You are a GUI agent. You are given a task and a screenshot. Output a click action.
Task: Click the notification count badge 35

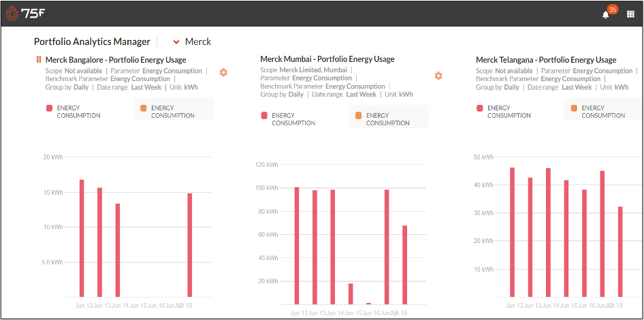tap(613, 10)
